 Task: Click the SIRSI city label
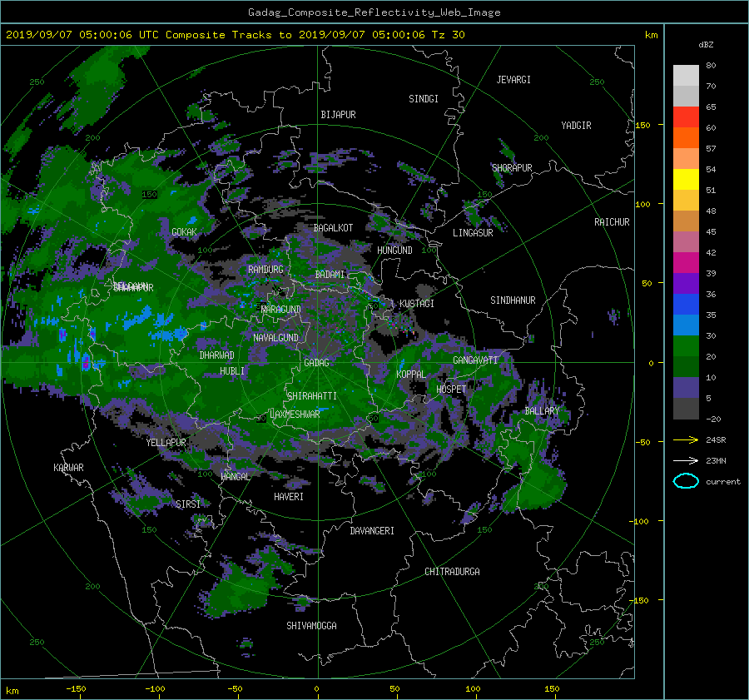[188, 504]
